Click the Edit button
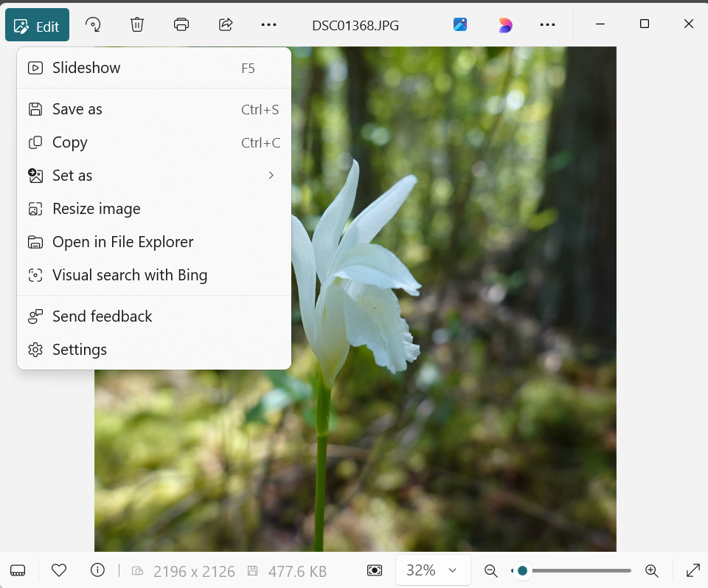This screenshot has width=708, height=588. click(x=37, y=26)
